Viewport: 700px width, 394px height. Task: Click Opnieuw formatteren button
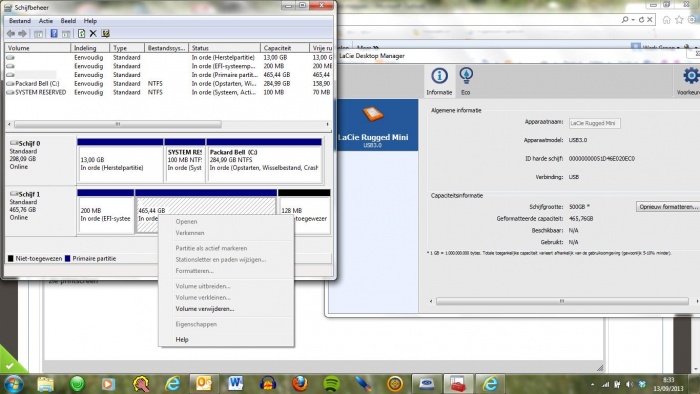pyautogui.click(x=668, y=207)
